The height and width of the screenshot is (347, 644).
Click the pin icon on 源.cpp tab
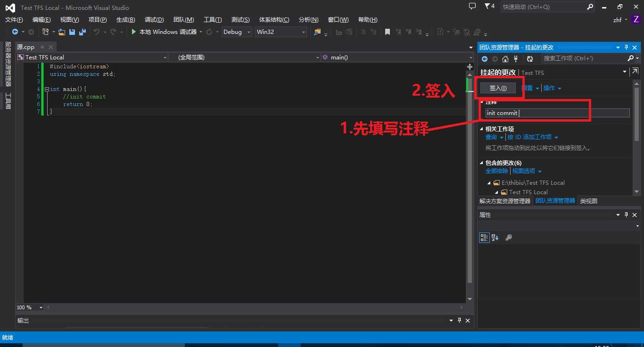(x=42, y=47)
